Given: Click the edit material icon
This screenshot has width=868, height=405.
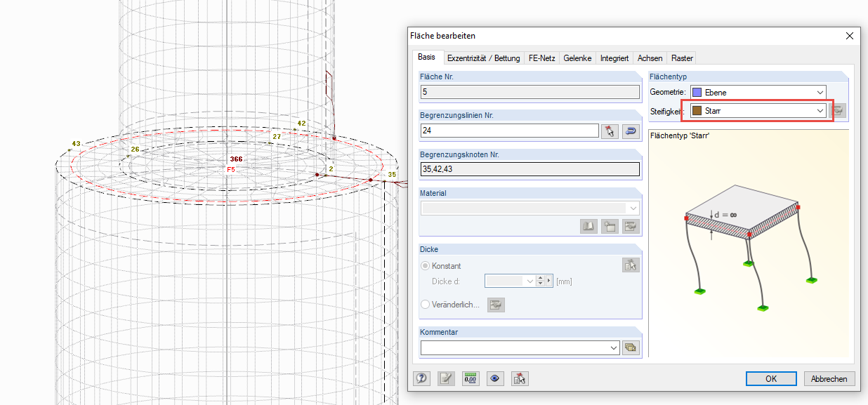Looking at the screenshot, I should click(x=631, y=226).
